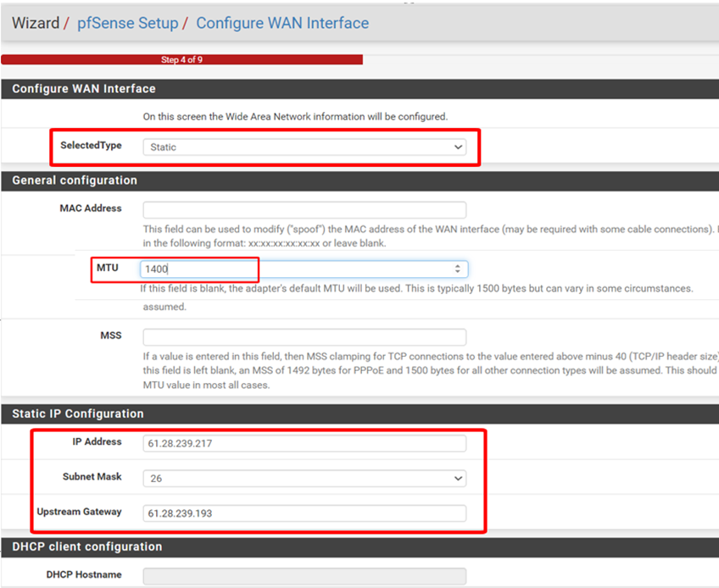Click the DHCP Hostname input field
The width and height of the screenshot is (719, 588).
coord(304,576)
